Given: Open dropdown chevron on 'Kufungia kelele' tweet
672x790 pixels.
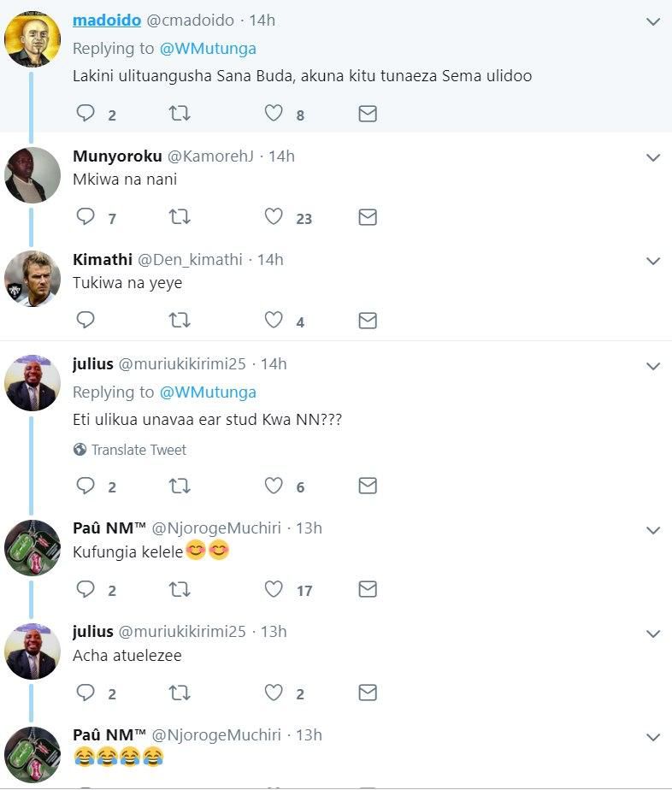Looking at the screenshot, I should 653,530.
